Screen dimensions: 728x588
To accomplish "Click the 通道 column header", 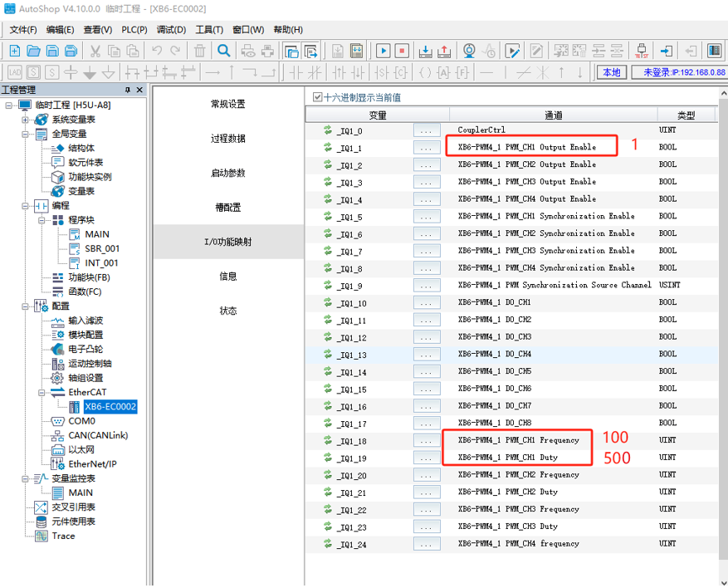I will click(x=554, y=115).
